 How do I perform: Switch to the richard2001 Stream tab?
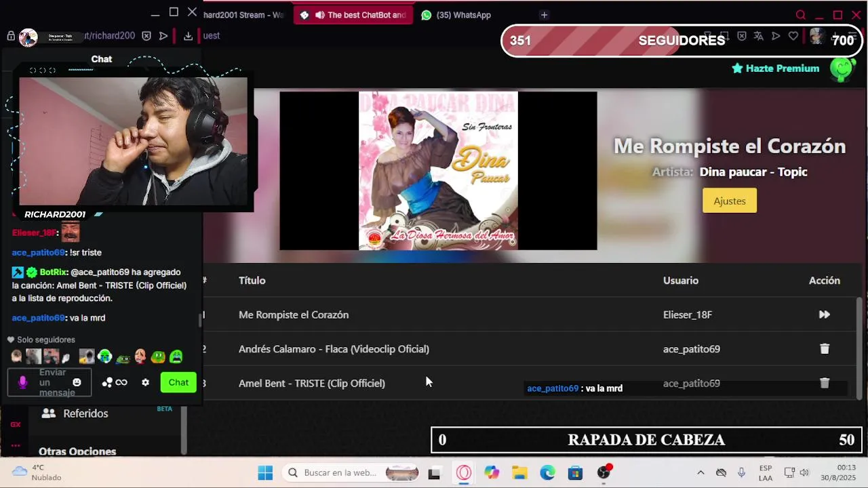click(243, 15)
